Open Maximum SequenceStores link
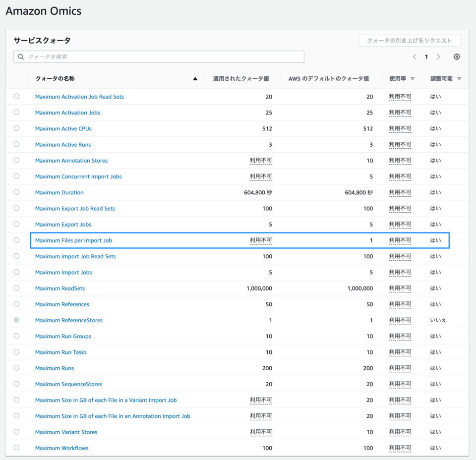This screenshot has width=476, height=460. click(68, 384)
